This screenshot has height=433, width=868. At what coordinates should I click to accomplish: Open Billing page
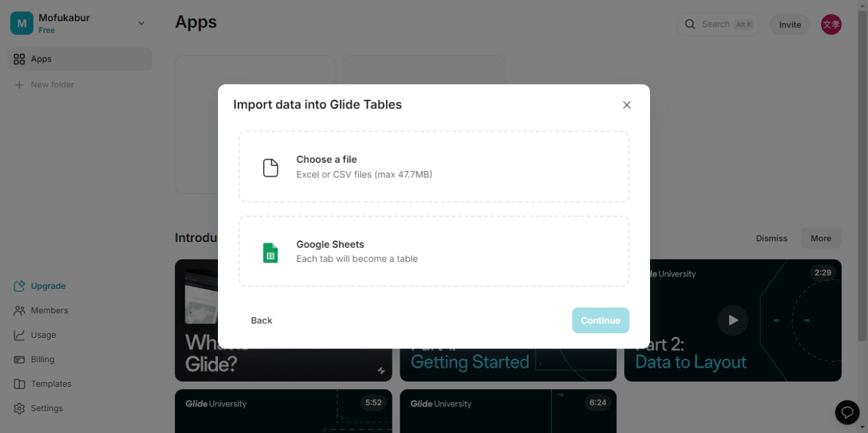43,360
